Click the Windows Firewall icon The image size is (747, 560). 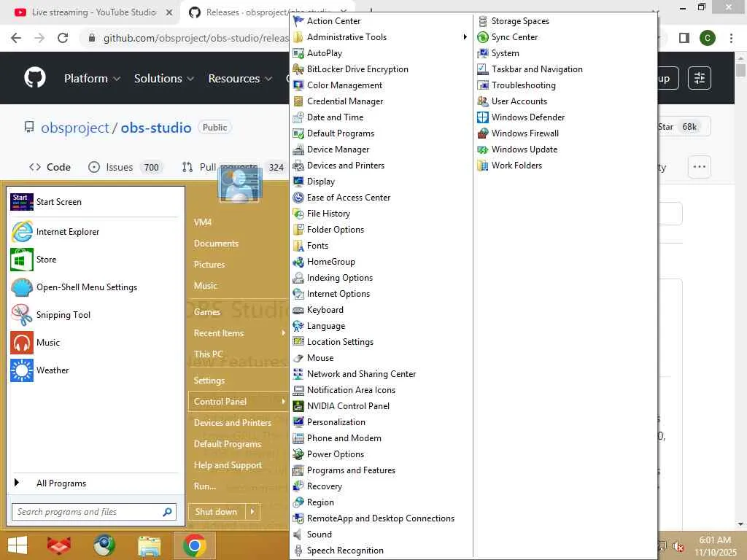tap(483, 133)
